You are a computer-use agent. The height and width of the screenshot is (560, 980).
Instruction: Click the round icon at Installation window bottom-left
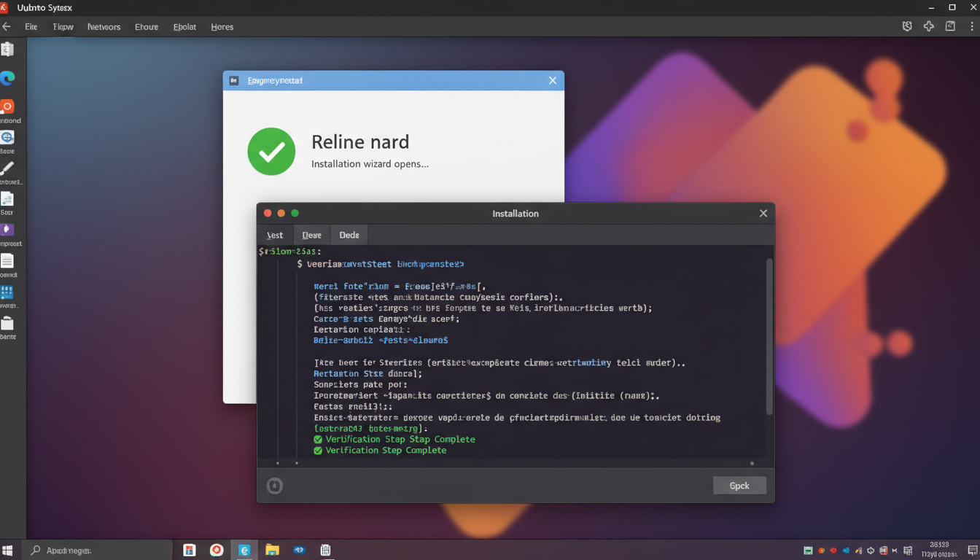274,486
